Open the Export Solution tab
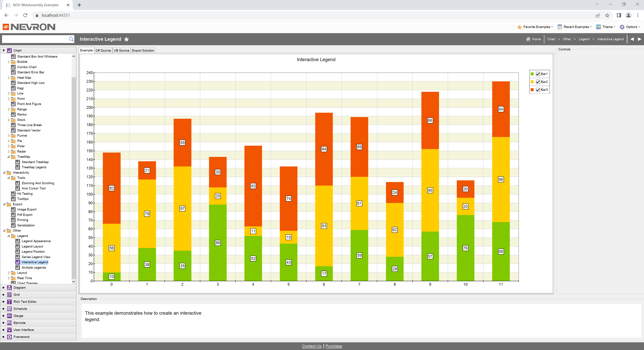Image resolution: width=644 pixels, height=350 pixels. coord(143,50)
